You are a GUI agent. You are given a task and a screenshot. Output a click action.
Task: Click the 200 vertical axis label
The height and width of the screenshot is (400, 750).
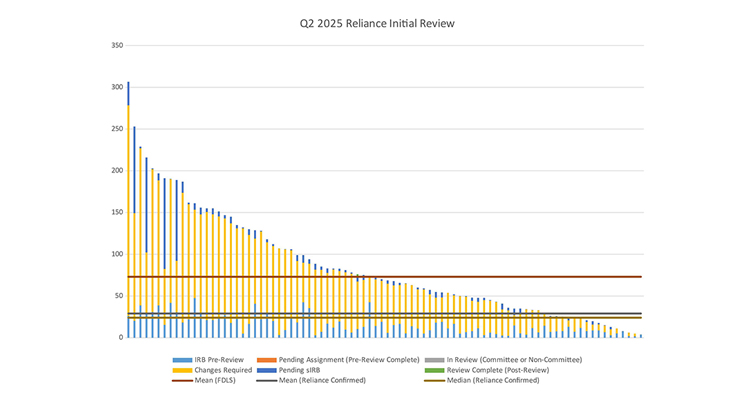point(116,171)
